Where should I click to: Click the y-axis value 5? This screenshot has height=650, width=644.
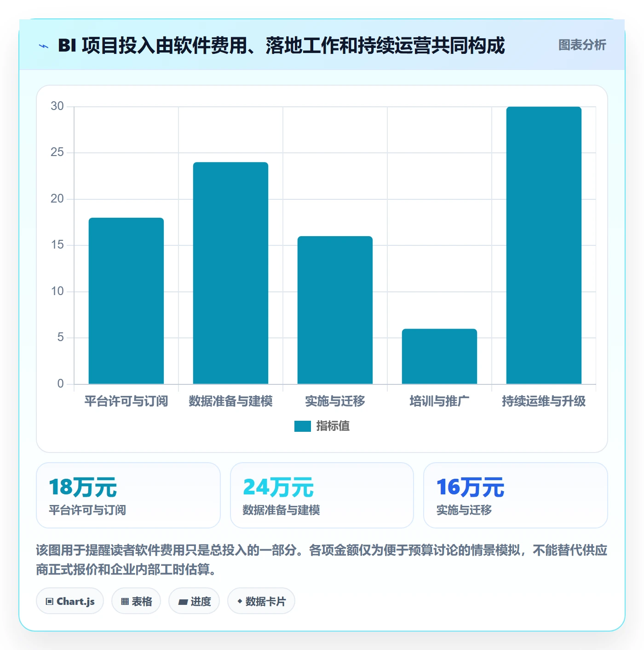[x=60, y=337]
